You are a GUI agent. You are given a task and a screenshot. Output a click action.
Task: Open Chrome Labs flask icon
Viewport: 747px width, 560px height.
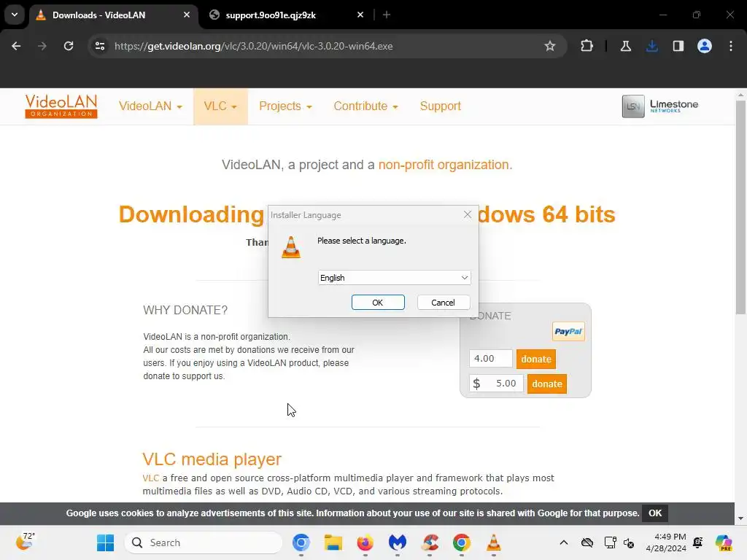click(x=626, y=46)
